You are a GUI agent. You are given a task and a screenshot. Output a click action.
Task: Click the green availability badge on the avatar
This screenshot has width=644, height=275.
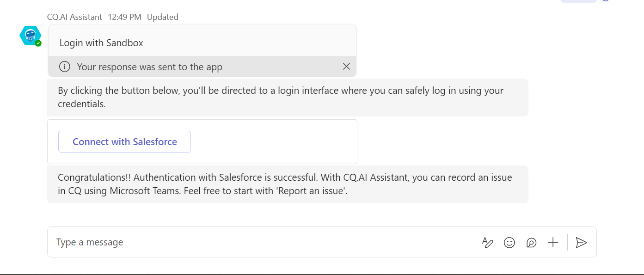pyautogui.click(x=38, y=43)
